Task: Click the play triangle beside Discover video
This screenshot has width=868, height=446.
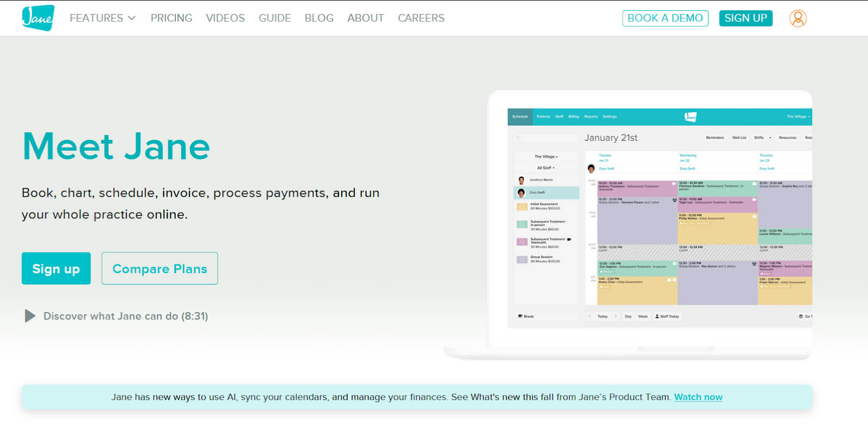Action: 30,316
